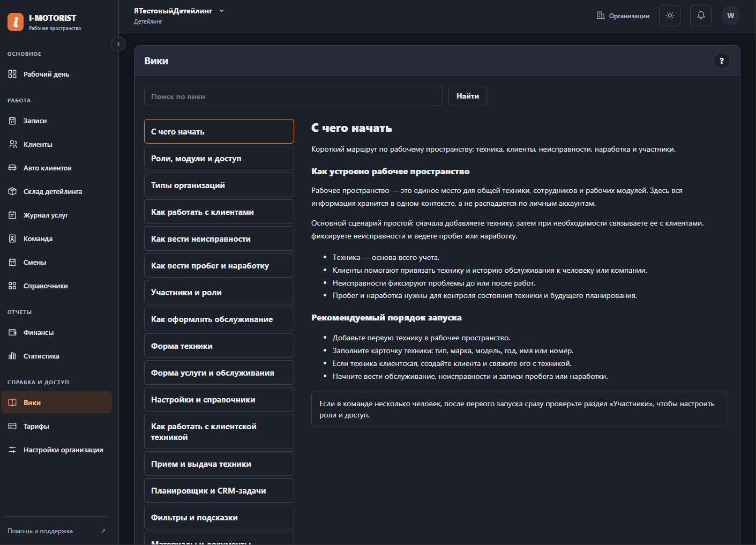Open topic Как оформлять обслуживание
Screen dimensions: 756x545
pos(219,319)
